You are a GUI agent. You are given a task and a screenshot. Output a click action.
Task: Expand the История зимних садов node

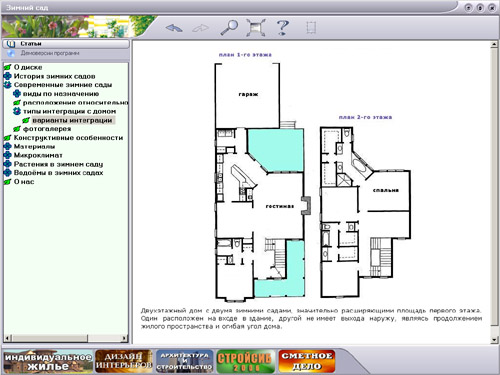click(8, 76)
